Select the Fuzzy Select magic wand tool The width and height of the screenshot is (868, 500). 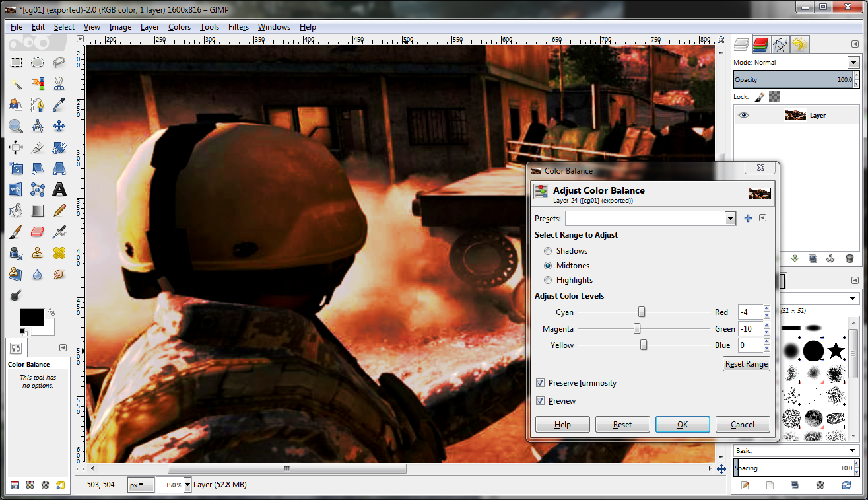(16, 84)
